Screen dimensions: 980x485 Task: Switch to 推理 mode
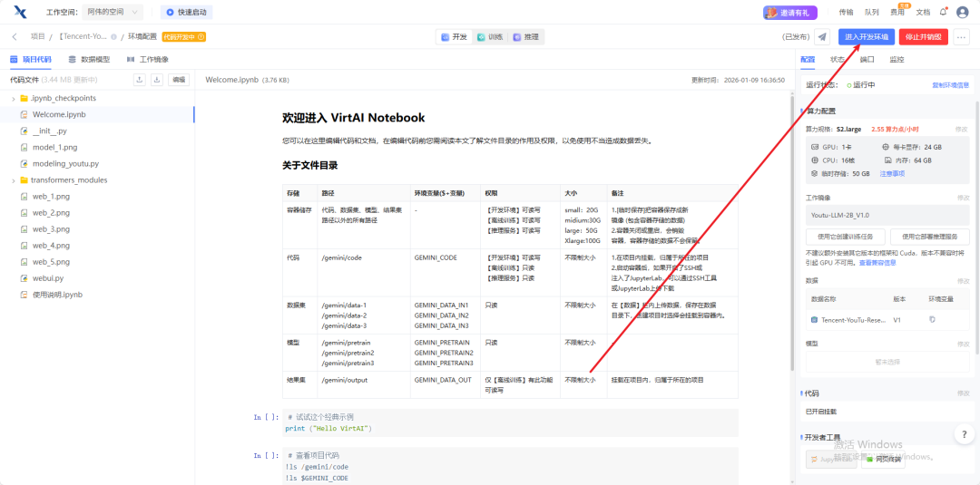click(525, 37)
